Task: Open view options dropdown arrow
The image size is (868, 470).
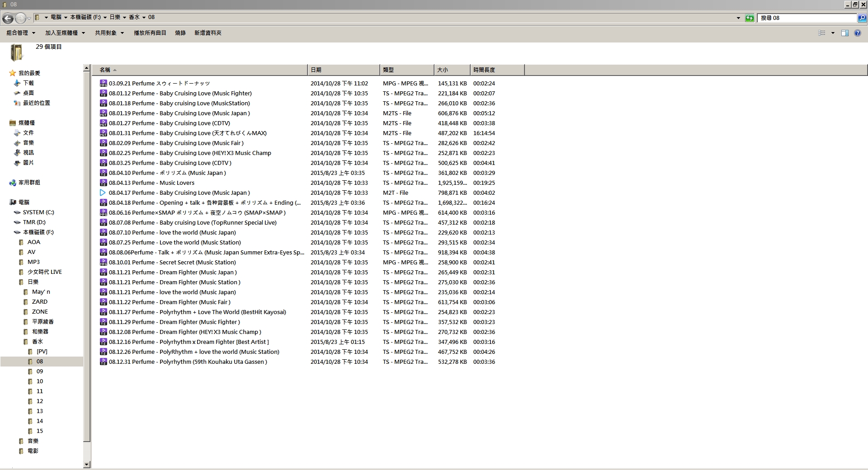Action: click(833, 33)
